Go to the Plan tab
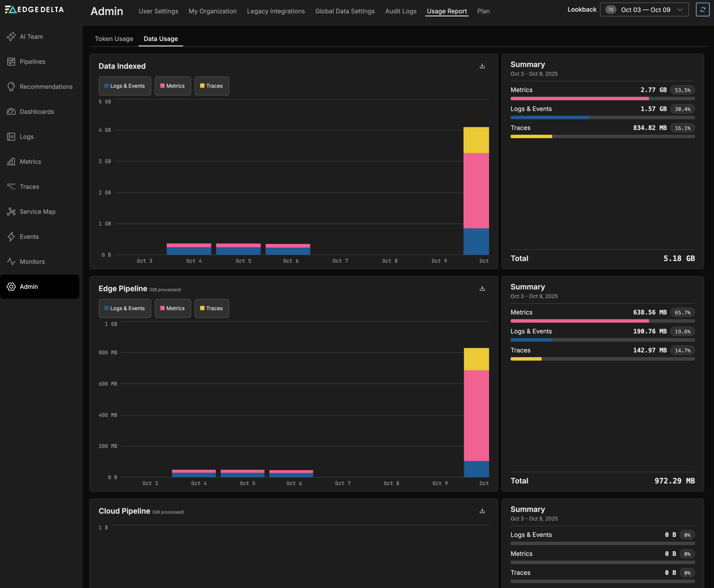Image resolution: width=714 pixels, height=588 pixels. coord(483,11)
